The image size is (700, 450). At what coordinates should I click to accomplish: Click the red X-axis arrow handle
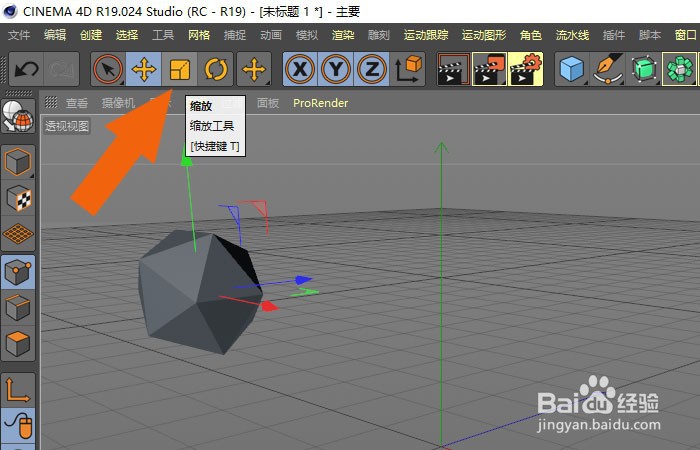[x=269, y=306]
